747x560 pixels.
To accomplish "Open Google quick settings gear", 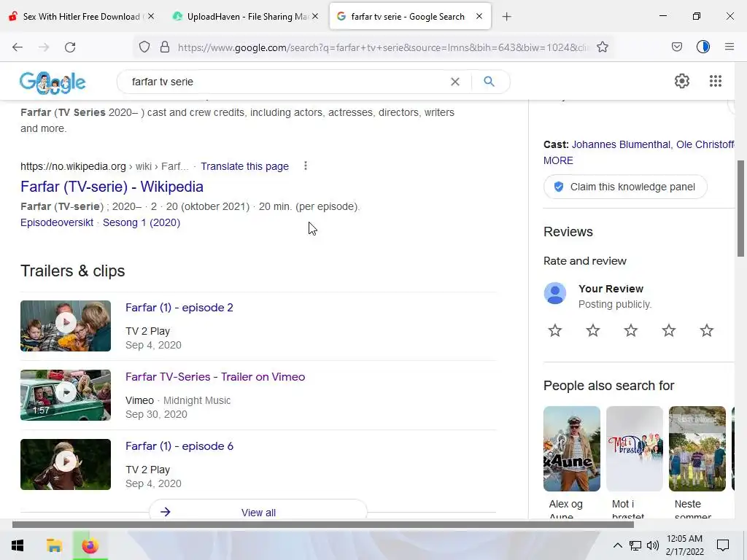I will (682, 81).
